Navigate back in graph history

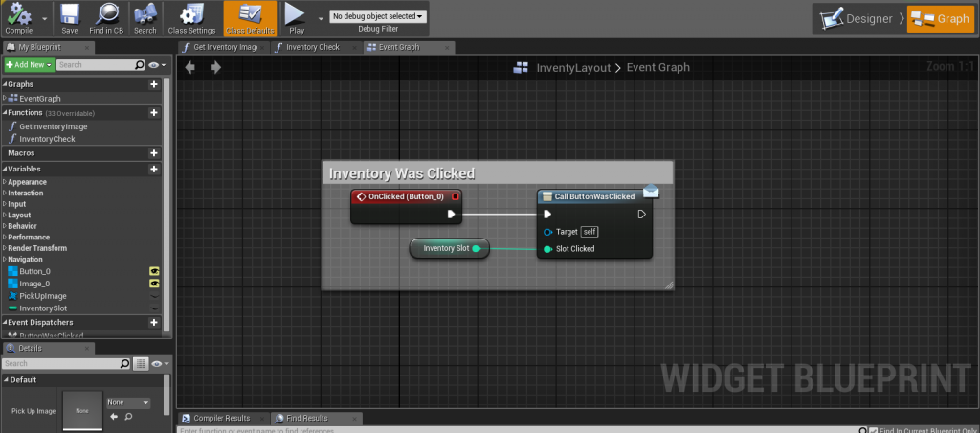(190, 68)
